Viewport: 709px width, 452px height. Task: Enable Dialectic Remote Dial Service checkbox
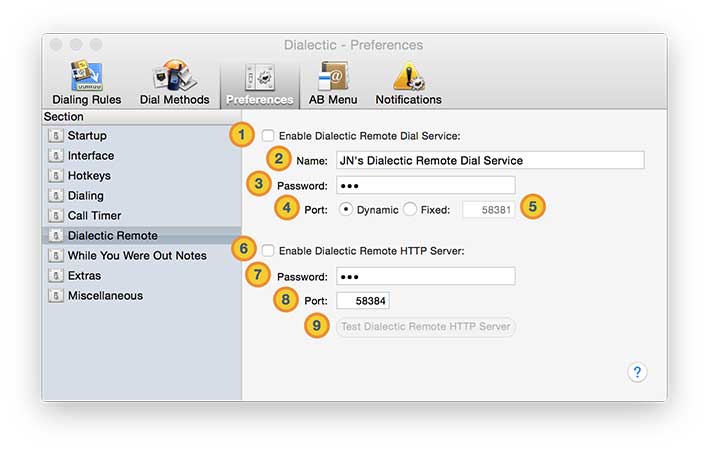point(268,136)
